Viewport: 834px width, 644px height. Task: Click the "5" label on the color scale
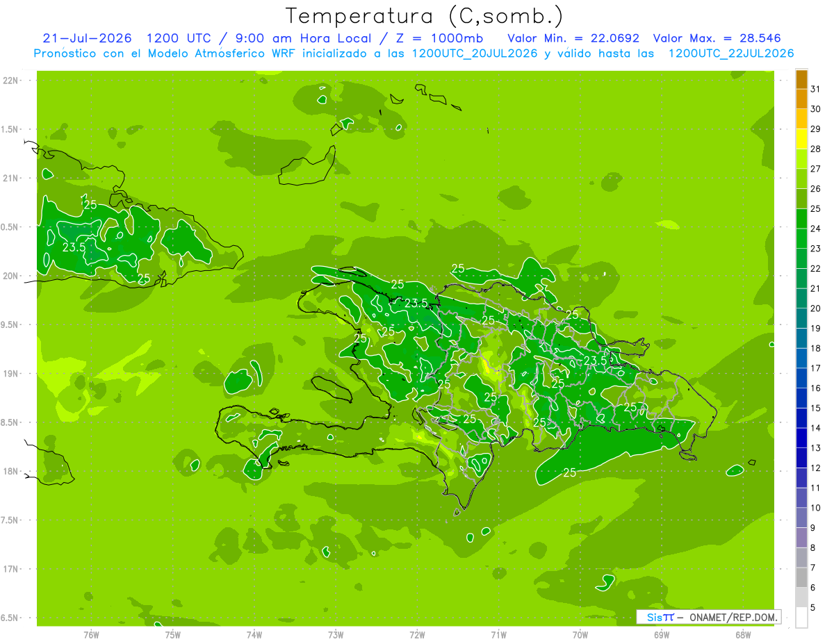(813, 608)
